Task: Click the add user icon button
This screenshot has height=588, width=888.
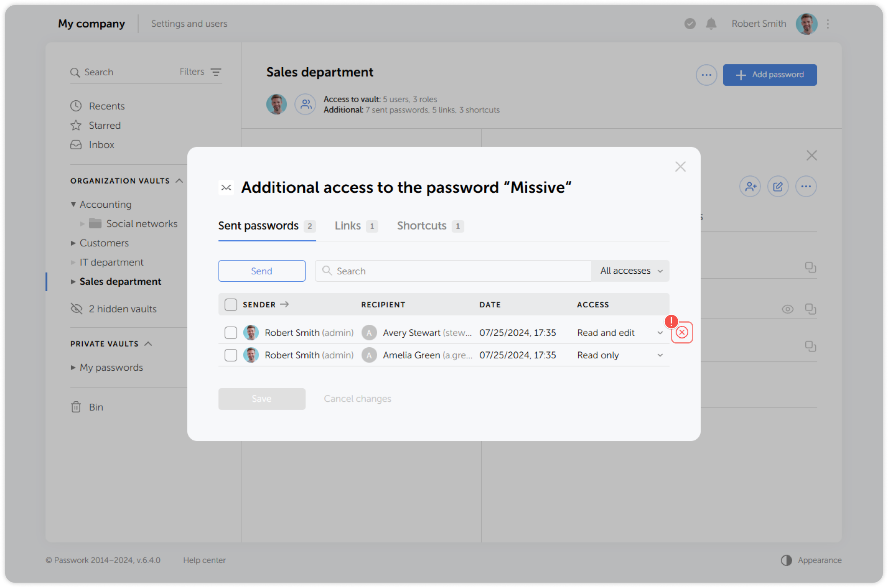Action: [750, 186]
